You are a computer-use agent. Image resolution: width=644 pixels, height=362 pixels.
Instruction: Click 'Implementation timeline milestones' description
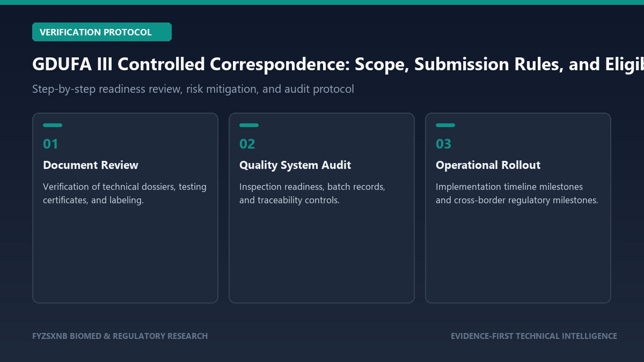point(517,194)
